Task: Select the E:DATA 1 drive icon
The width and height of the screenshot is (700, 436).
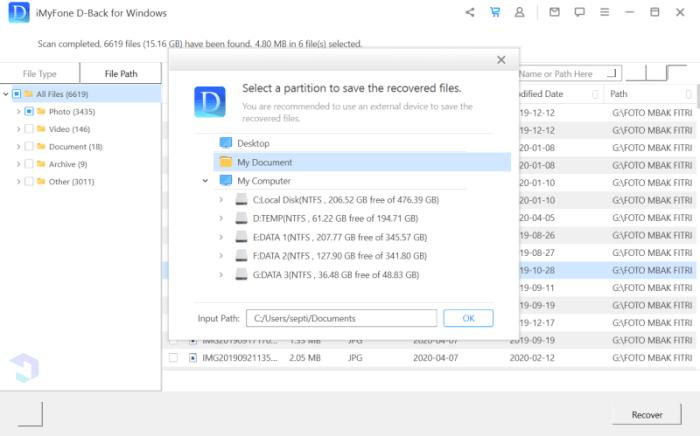Action: [241, 237]
